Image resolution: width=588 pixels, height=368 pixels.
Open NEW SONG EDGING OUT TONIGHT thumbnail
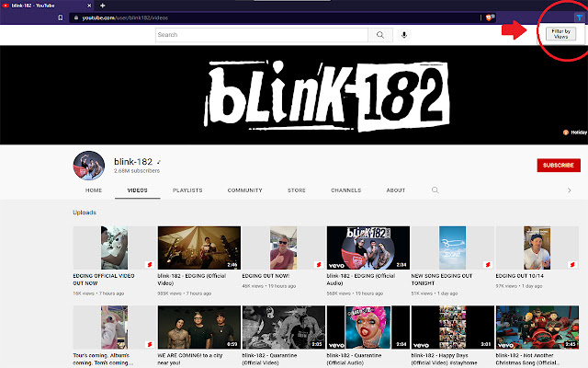[x=453, y=247]
